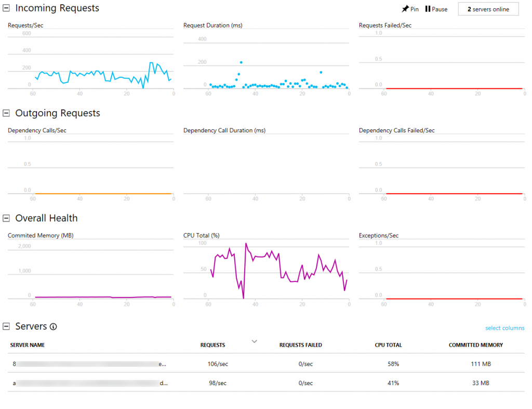Collapse the Outgoing Requests section

point(6,113)
